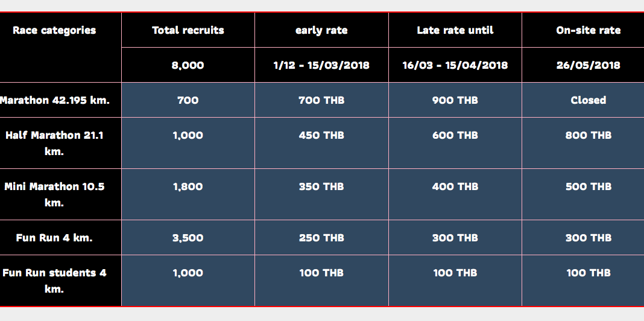The height and width of the screenshot is (321, 644).
Task: Click the Mini Marathon 10.5 km. label
Action: click(x=54, y=194)
